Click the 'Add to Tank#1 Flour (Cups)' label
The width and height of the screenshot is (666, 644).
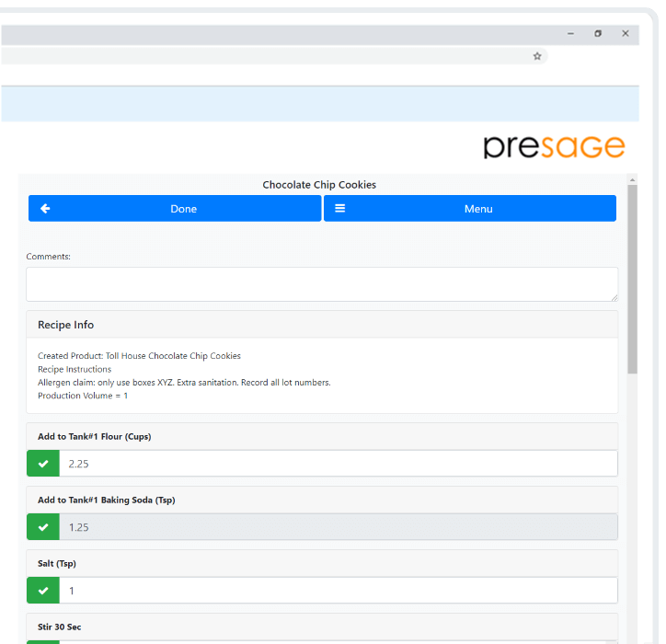[95, 437]
